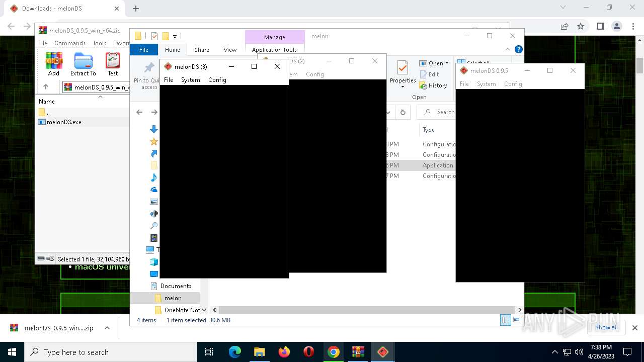This screenshot has height=362, width=644.
Task: Open Music in navigation pane
Action: point(154,177)
